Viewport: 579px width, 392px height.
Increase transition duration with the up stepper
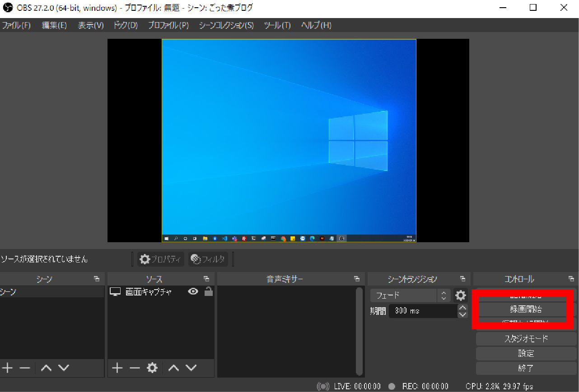462,308
